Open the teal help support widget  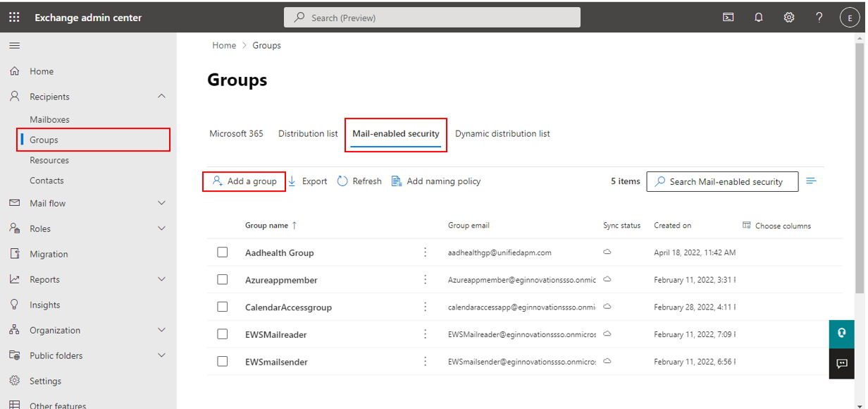click(841, 334)
